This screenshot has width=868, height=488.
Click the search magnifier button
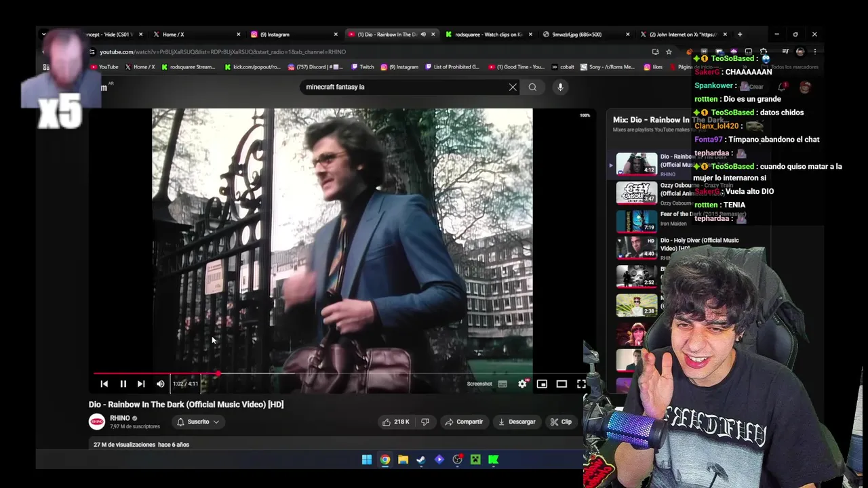click(x=532, y=87)
